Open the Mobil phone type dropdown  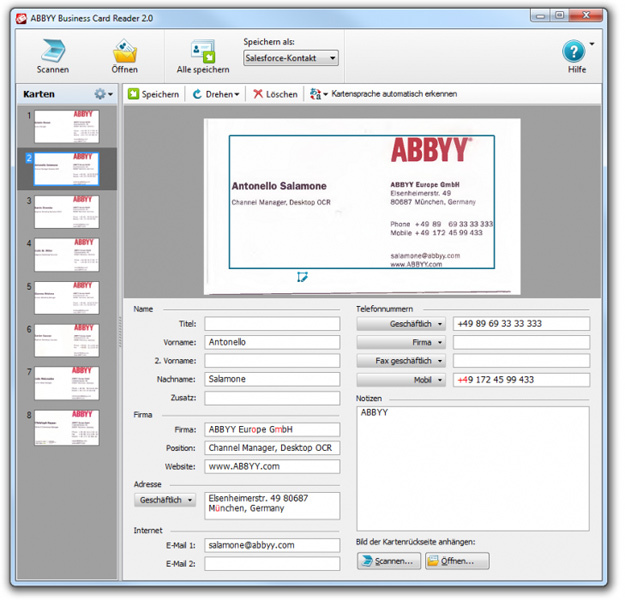tap(401, 380)
